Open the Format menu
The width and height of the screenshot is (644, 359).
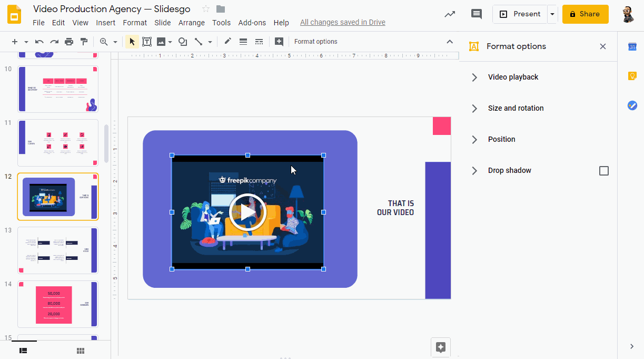coord(135,23)
